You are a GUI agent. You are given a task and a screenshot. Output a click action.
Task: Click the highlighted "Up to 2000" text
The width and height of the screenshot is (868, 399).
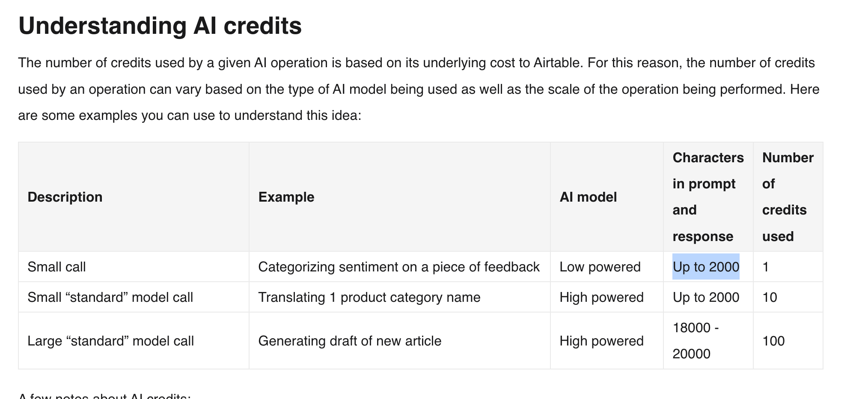706,267
